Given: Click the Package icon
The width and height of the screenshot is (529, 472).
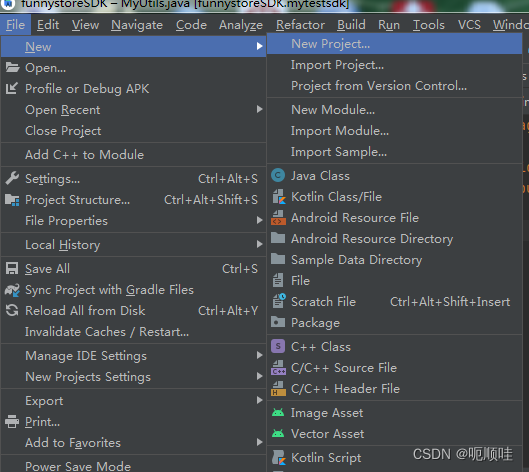Looking at the screenshot, I should (278, 322).
